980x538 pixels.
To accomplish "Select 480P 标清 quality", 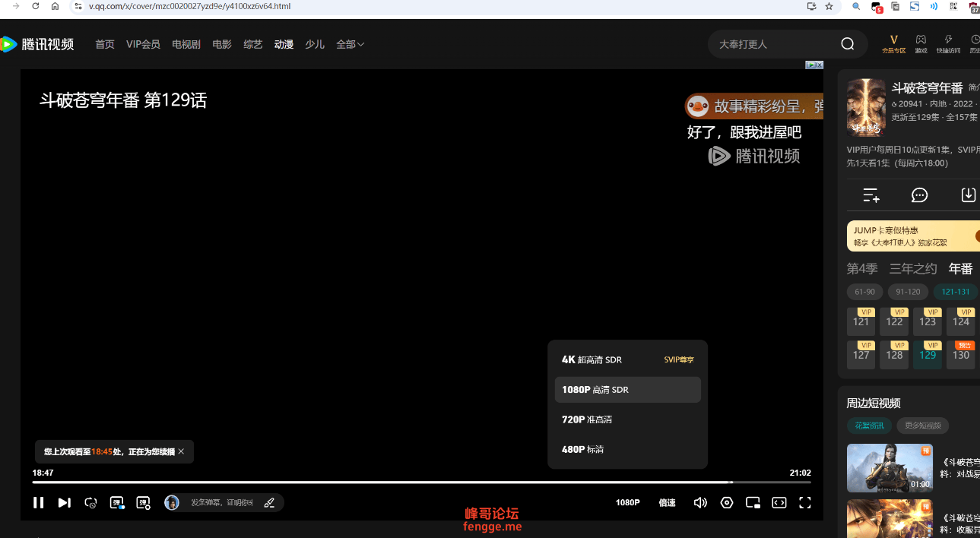I will tap(628, 449).
